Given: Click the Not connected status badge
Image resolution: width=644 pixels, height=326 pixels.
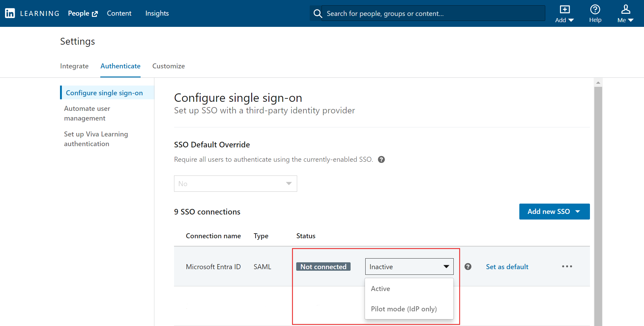Looking at the screenshot, I should 323,266.
